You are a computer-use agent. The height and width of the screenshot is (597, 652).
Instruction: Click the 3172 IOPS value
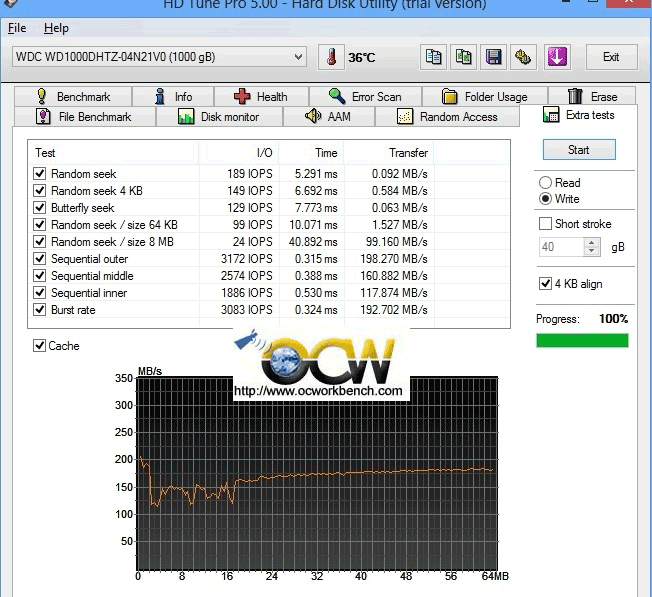pyautogui.click(x=247, y=259)
